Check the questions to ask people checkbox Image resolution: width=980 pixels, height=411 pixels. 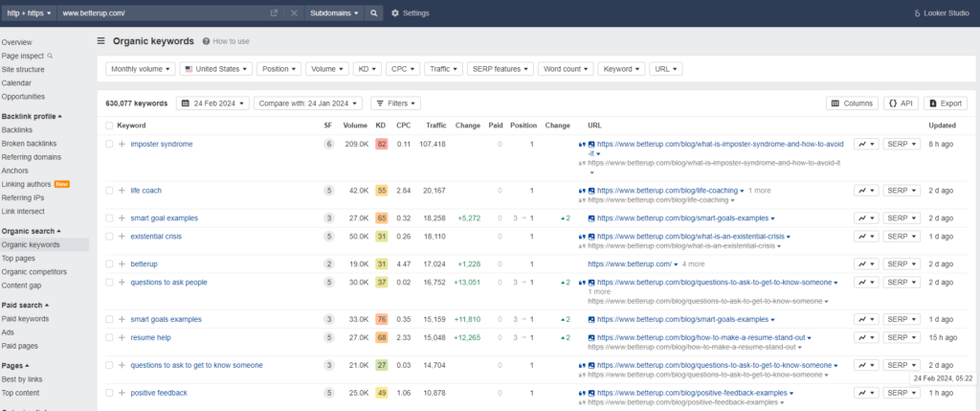(109, 282)
